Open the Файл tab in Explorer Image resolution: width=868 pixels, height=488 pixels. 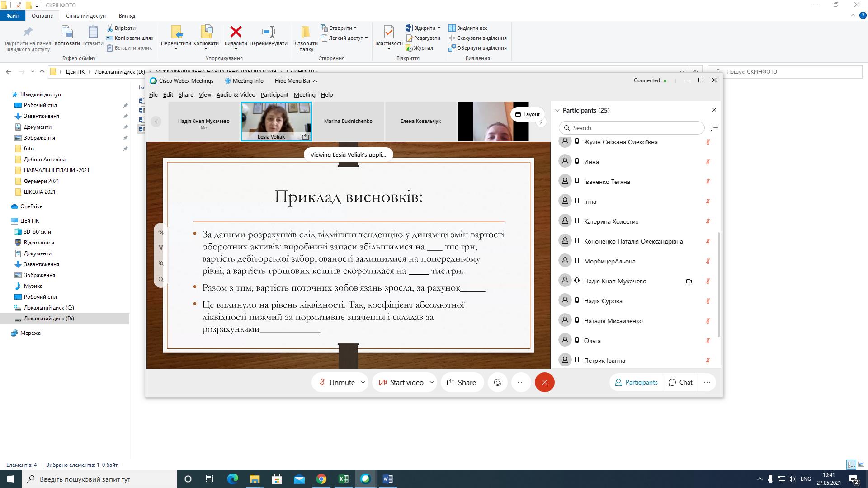[13, 16]
